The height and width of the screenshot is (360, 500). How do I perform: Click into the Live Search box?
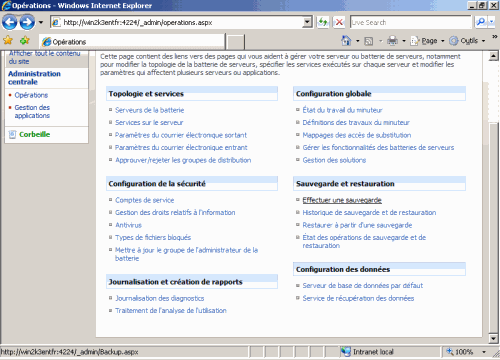click(x=411, y=22)
